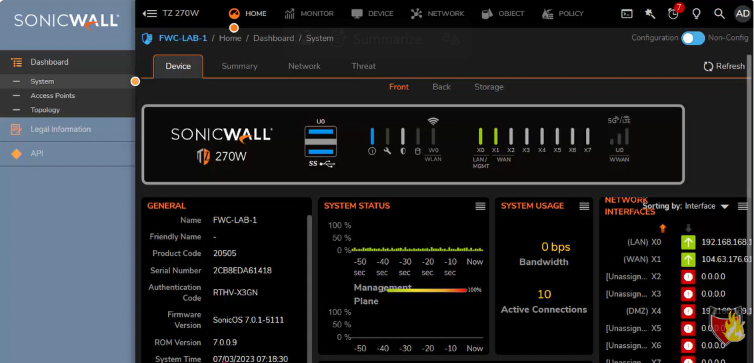Open the MONITOR top menu
Image resolution: width=754 pixels, height=363 pixels.
[308, 13]
